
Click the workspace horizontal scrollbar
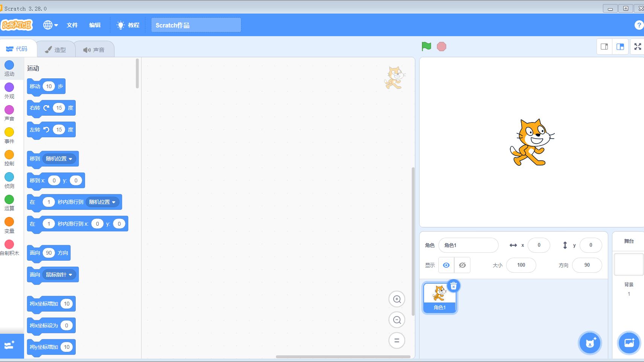point(343,356)
